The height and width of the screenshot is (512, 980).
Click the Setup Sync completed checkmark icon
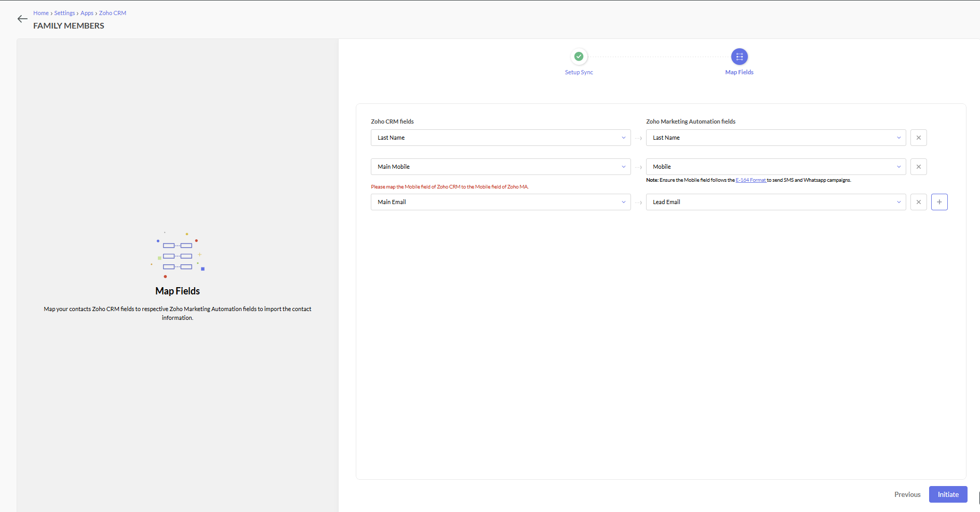579,57
